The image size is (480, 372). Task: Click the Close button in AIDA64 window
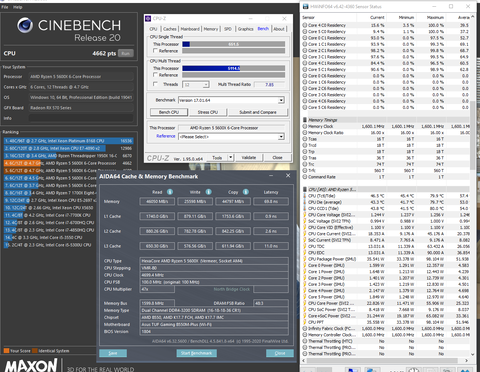coord(280,353)
